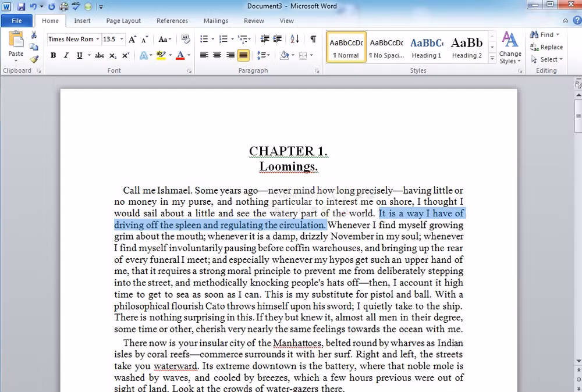This screenshot has width=582, height=392.
Task: Click the Decrease Indent icon
Action: tap(265, 39)
